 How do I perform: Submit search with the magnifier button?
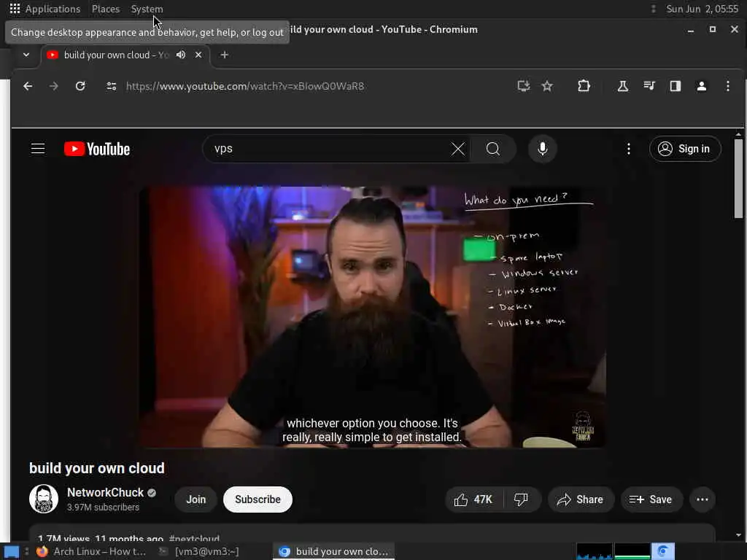tap(493, 149)
